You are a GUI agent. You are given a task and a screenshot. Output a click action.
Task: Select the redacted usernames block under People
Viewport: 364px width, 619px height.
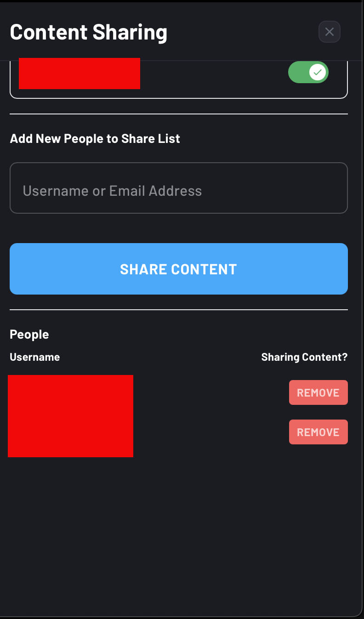tap(70, 416)
